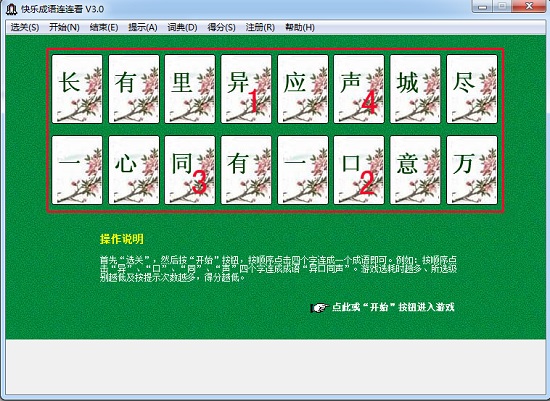The image size is (550, 401).
Task: Click the 万 character card
Action: click(472, 170)
